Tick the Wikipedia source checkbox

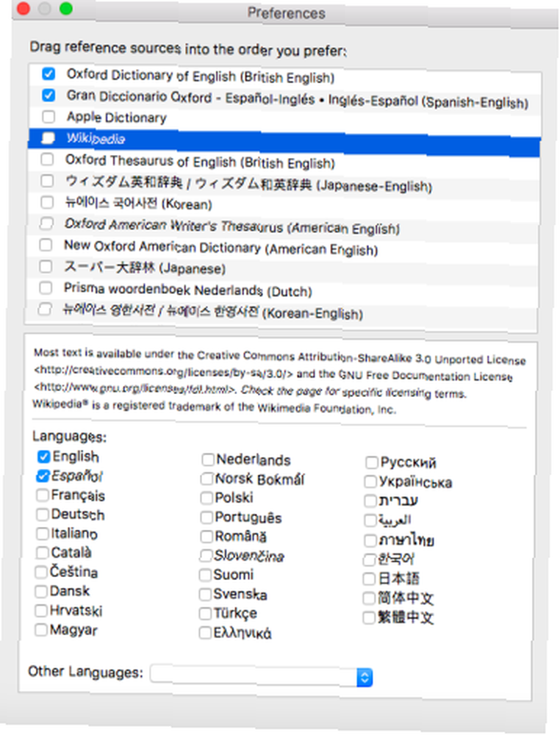(x=48, y=137)
